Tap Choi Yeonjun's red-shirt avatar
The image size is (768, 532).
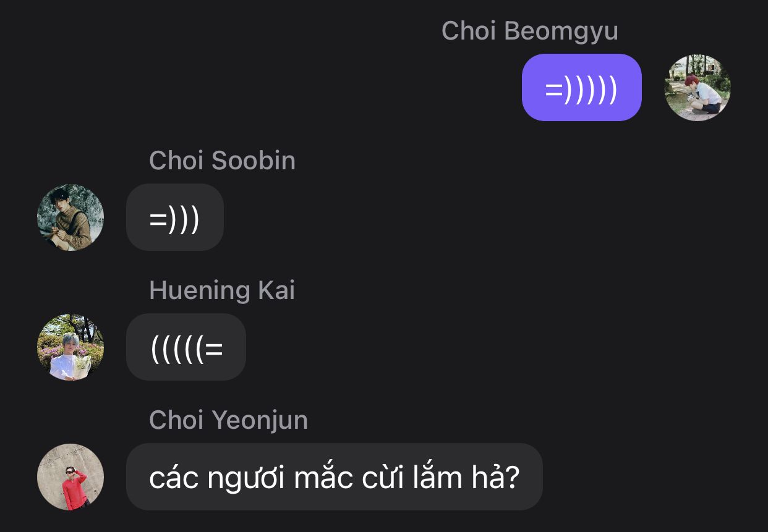click(70, 477)
